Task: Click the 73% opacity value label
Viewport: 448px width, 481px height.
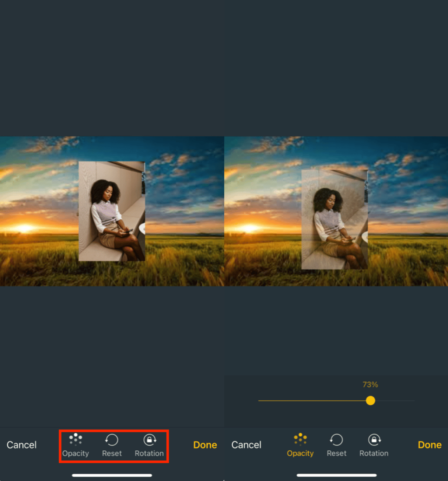Action: (370, 385)
